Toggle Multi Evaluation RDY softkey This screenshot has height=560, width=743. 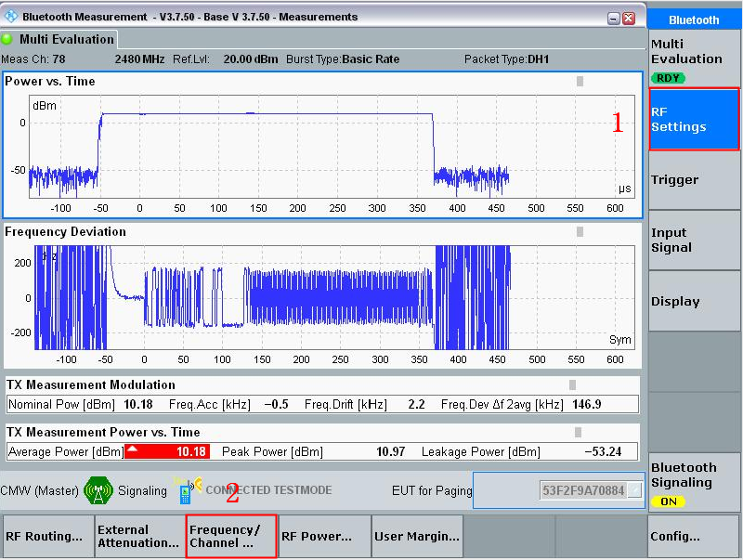(694, 59)
